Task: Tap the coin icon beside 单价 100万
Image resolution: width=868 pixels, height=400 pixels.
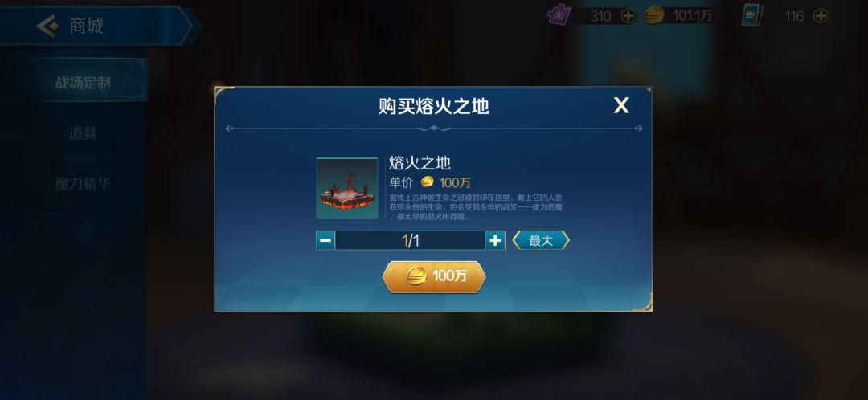Action: pos(427,182)
